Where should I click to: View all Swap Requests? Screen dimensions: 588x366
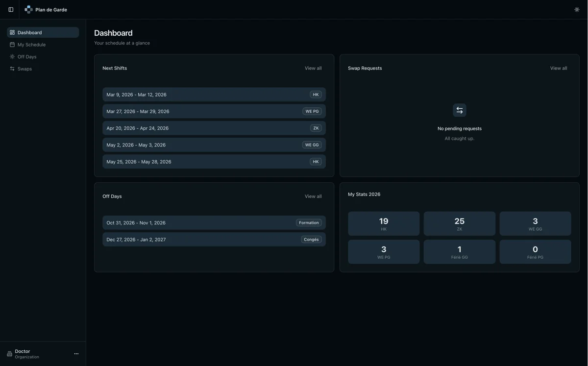click(558, 68)
